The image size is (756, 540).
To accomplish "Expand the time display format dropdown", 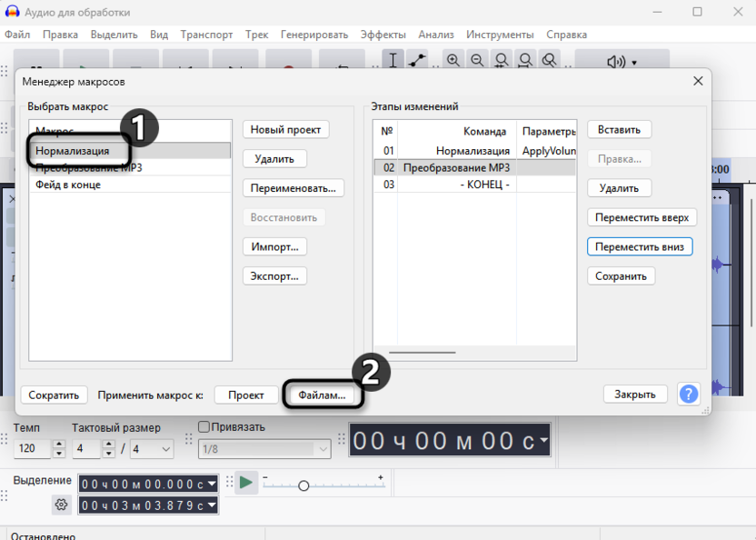I will tap(543, 441).
